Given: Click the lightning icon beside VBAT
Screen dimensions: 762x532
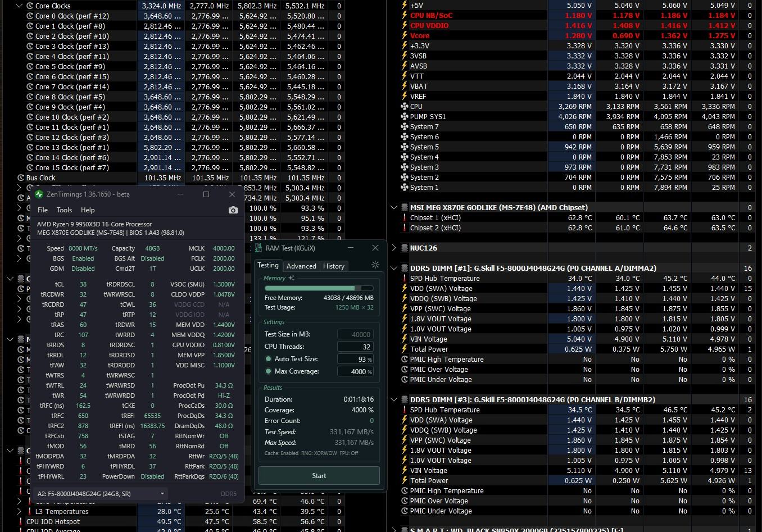Looking at the screenshot, I should 404,87.
